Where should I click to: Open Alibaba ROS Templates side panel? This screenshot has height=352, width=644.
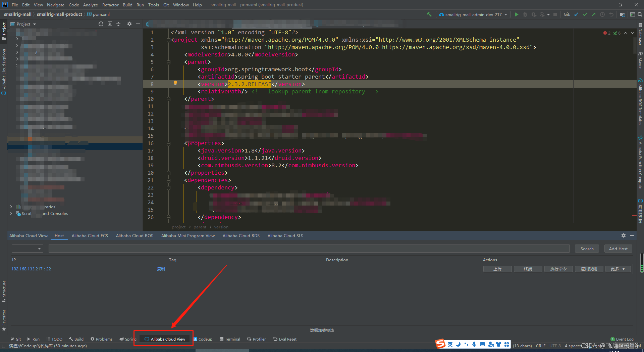pos(640,102)
